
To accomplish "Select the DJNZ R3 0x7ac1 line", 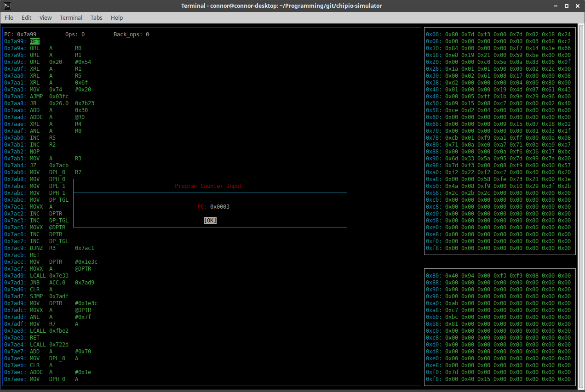I will (x=49, y=248).
